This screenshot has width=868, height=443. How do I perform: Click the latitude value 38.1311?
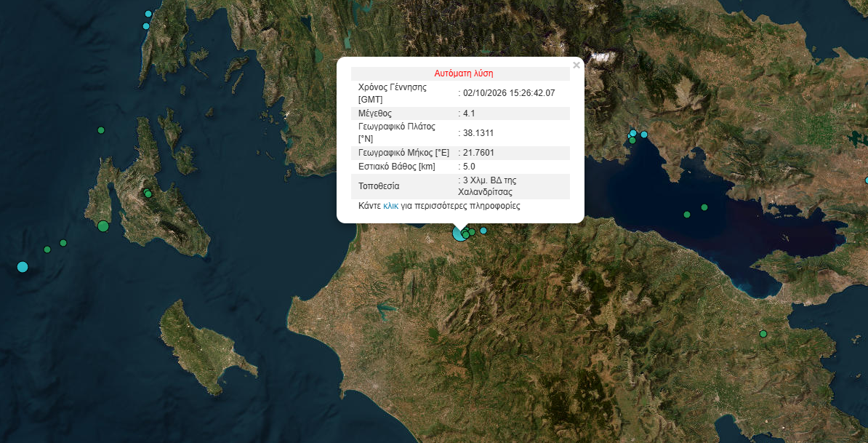tap(478, 133)
